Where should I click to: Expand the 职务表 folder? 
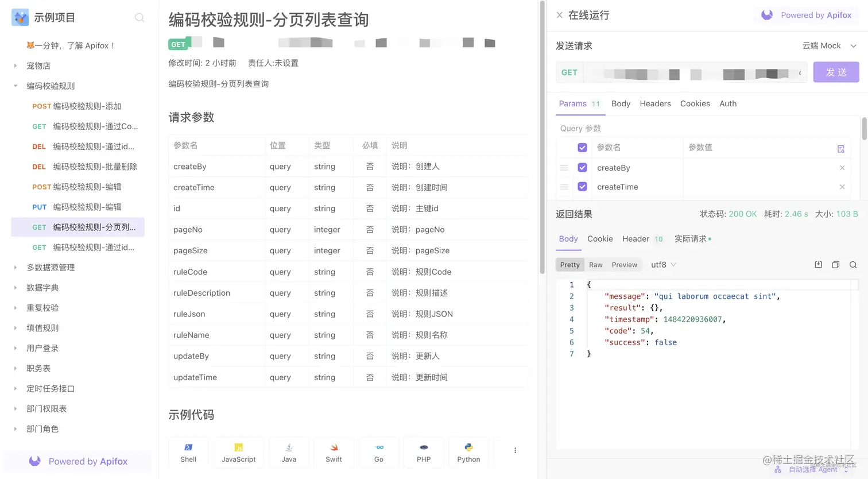[x=15, y=369]
